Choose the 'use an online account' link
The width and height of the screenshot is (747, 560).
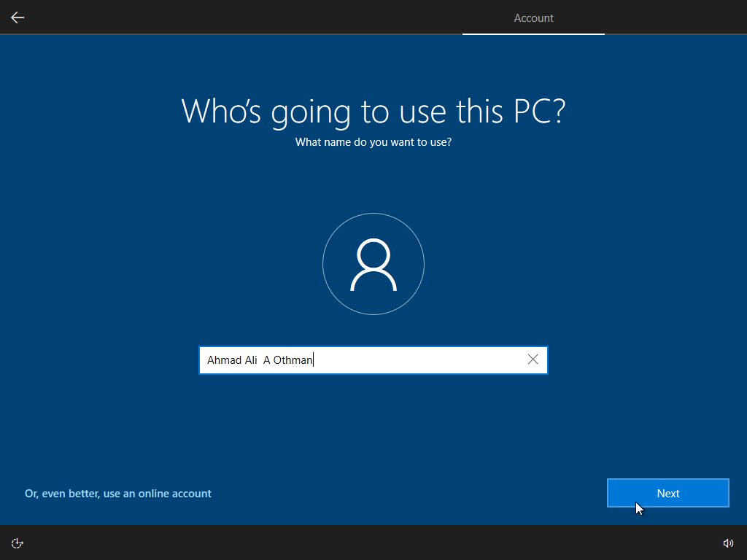click(118, 494)
